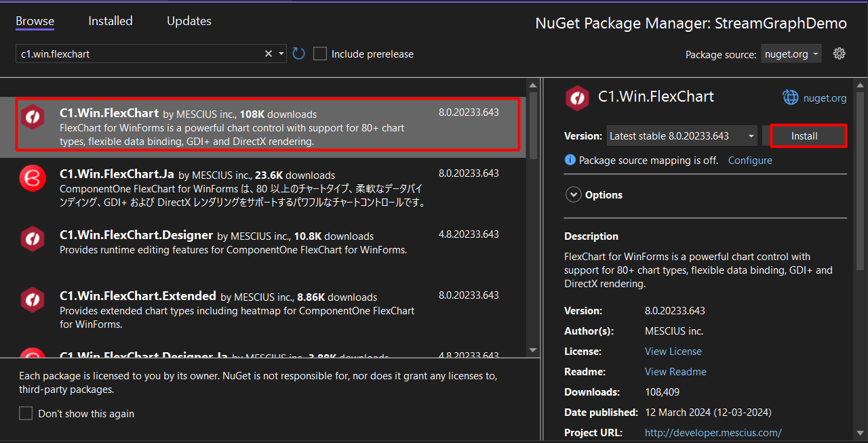868x443 pixels.
Task: Open the nuget.org link
Action: 825,98
